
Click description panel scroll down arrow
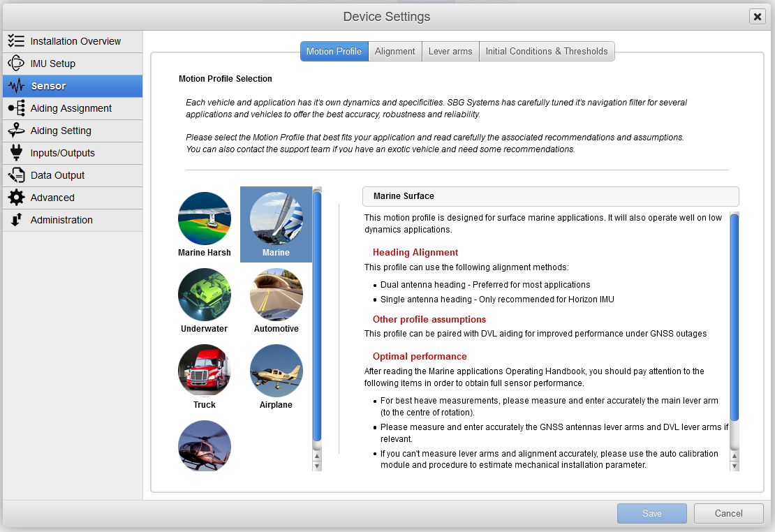click(x=735, y=466)
